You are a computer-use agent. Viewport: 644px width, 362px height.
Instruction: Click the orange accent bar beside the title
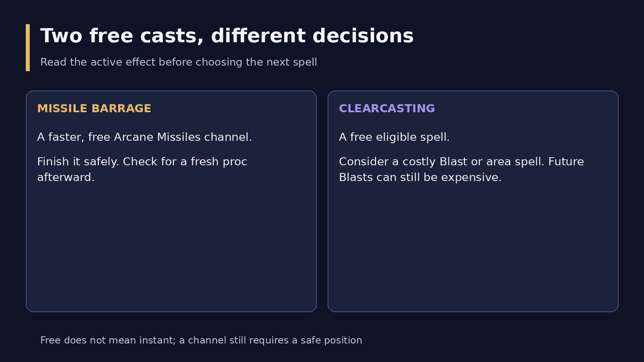pos(28,47)
